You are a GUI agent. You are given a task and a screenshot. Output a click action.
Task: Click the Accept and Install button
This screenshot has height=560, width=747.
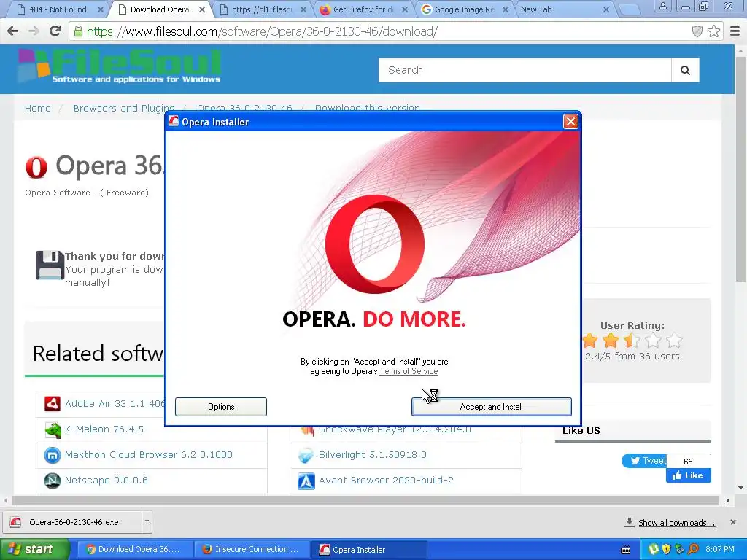tap(491, 407)
